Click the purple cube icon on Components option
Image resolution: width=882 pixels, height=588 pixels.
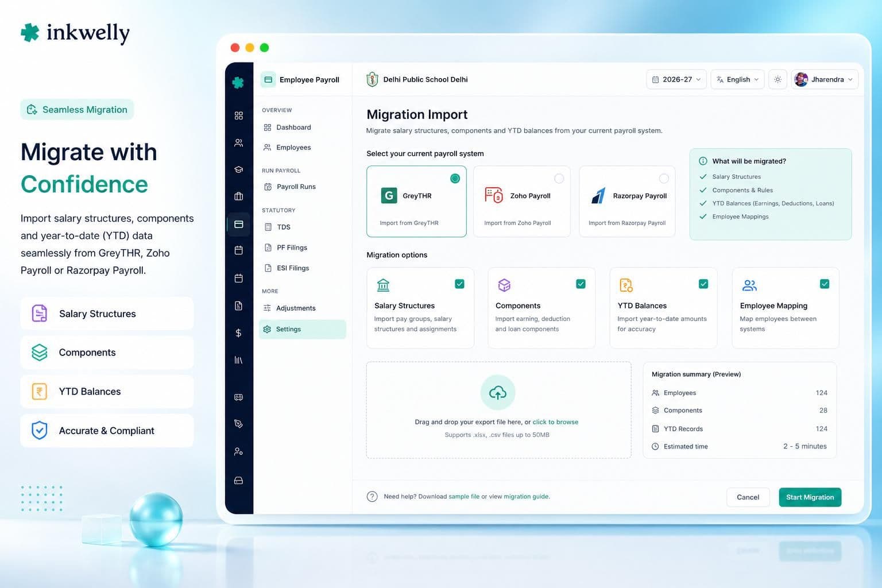(504, 285)
